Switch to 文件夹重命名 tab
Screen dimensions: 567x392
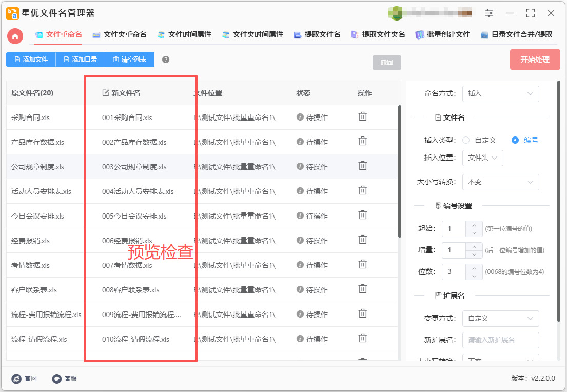(120, 35)
